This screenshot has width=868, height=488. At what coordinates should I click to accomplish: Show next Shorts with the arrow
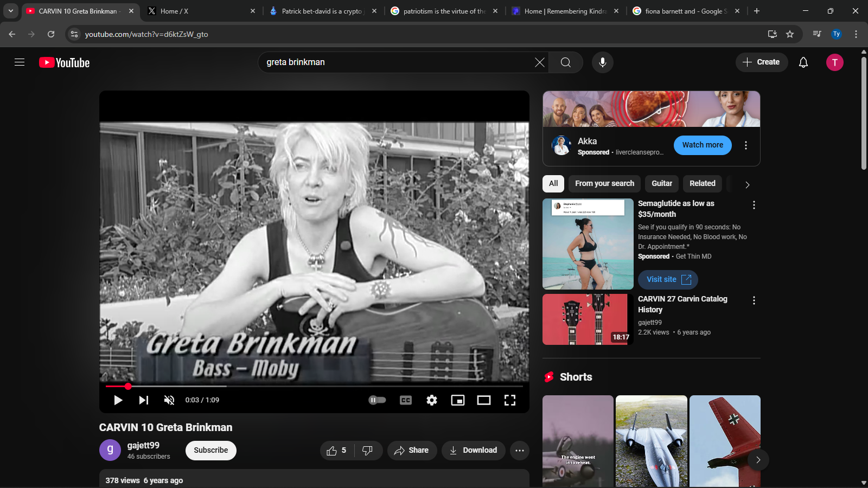pyautogui.click(x=758, y=460)
